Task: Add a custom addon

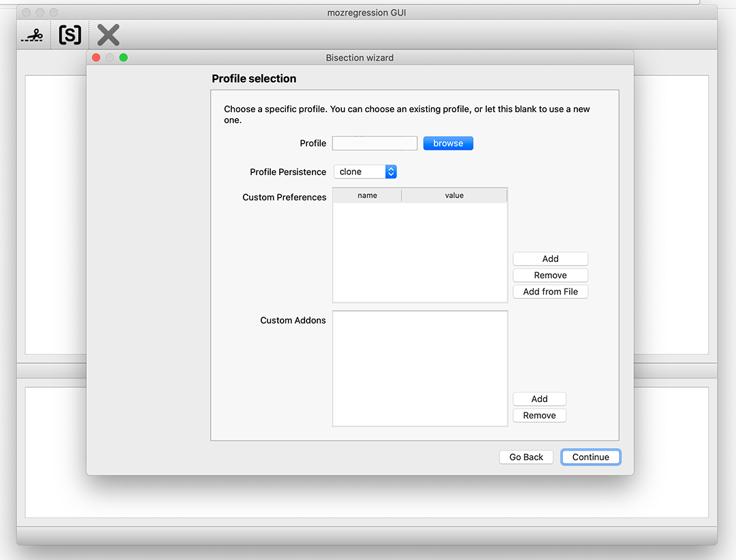Action: 539,399
